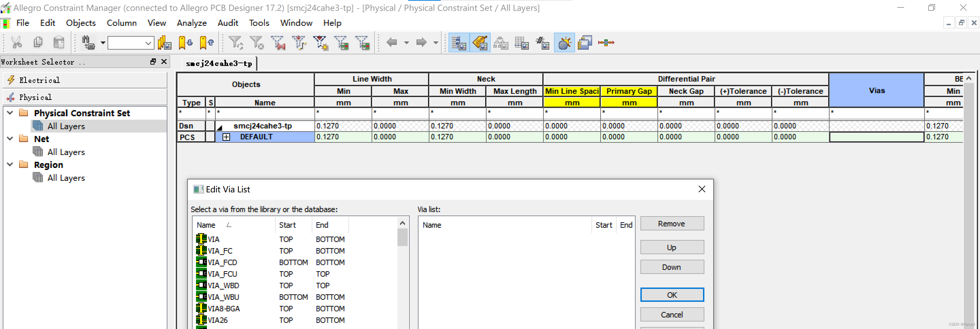Click the bookmark with up arrow icon

[x=206, y=42]
